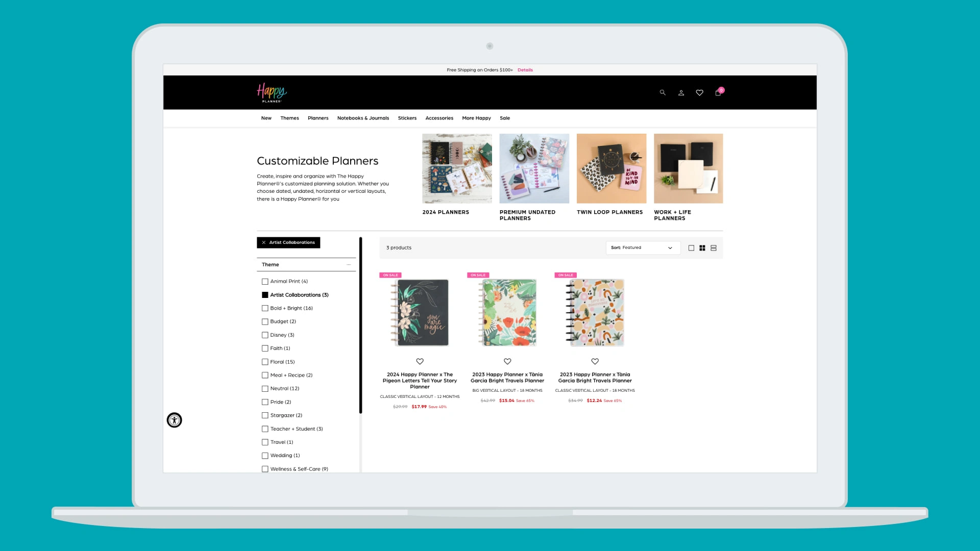Open the Sort: Featured dropdown
This screenshot has width=980, height=551.
coord(643,248)
